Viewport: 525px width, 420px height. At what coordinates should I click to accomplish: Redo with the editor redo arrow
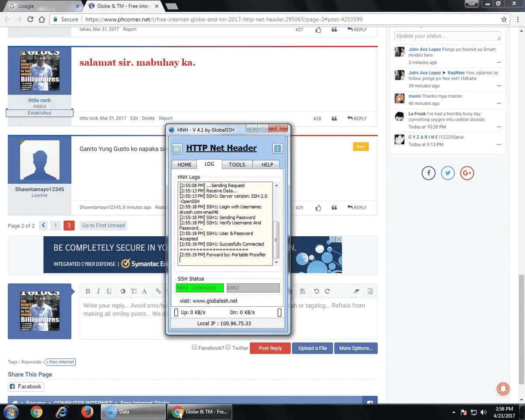327,291
